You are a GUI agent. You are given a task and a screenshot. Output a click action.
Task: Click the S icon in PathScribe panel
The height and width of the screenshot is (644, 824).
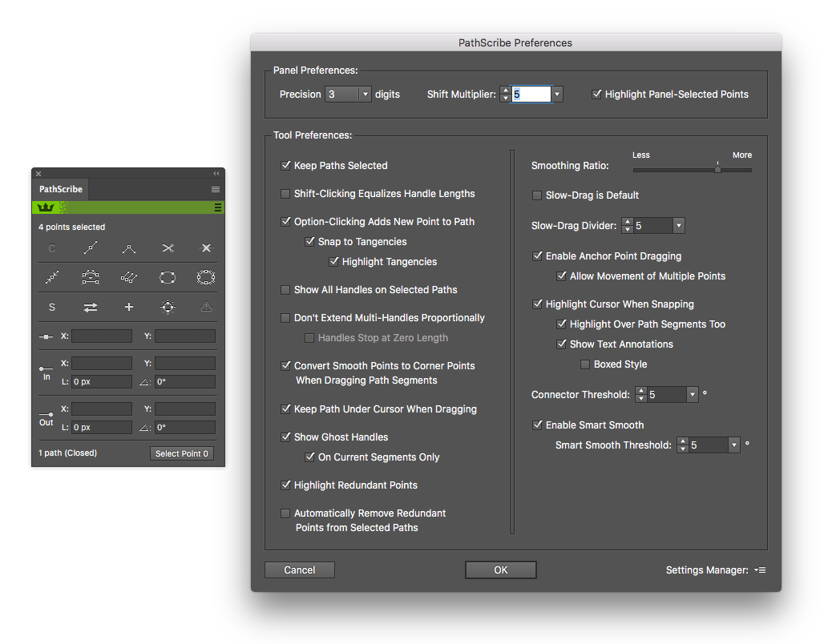(x=52, y=307)
